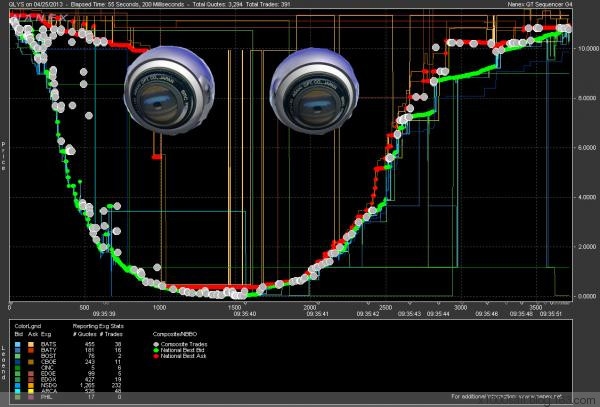Screen dimensions: 600x407
Task: Click the ARCA ask color swatch
Action: (31, 391)
